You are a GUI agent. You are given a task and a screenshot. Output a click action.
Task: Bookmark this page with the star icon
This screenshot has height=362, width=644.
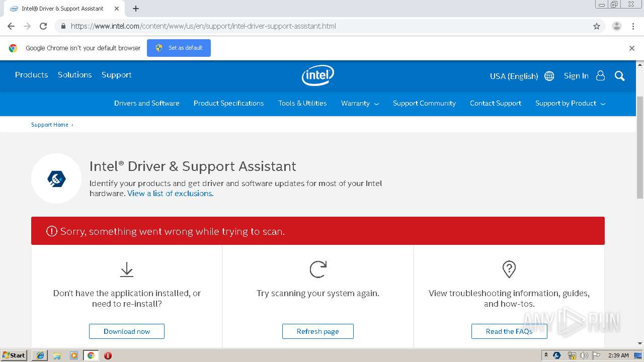point(597,26)
